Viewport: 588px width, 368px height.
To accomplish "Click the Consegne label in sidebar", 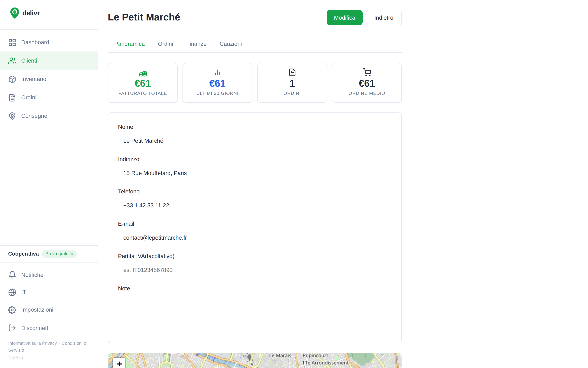I will point(34,116).
